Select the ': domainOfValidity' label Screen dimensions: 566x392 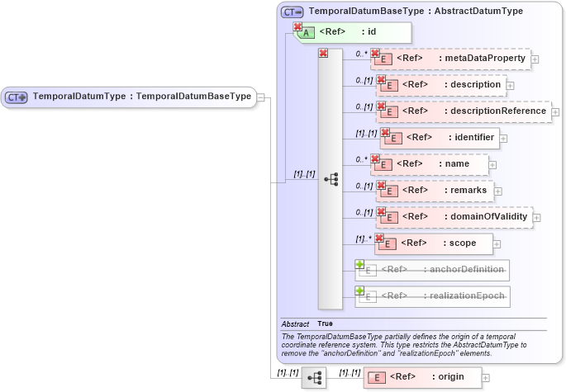tap(486, 216)
